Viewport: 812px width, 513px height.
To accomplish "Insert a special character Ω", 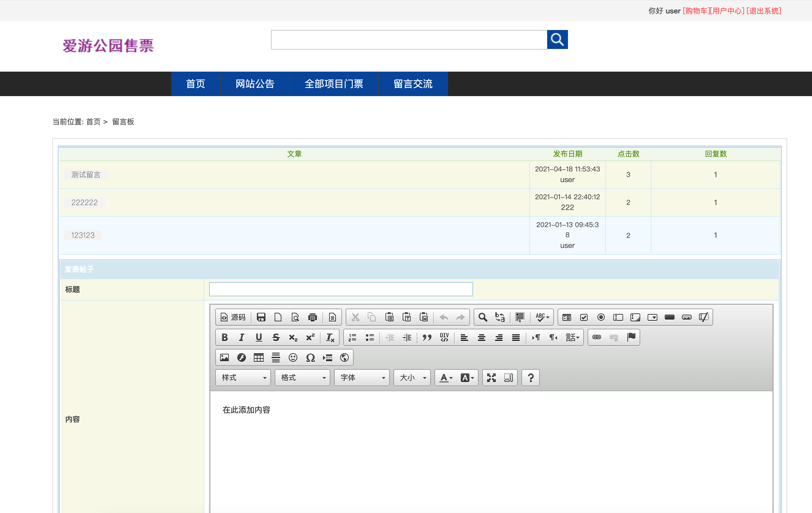I will [x=310, y=357].
